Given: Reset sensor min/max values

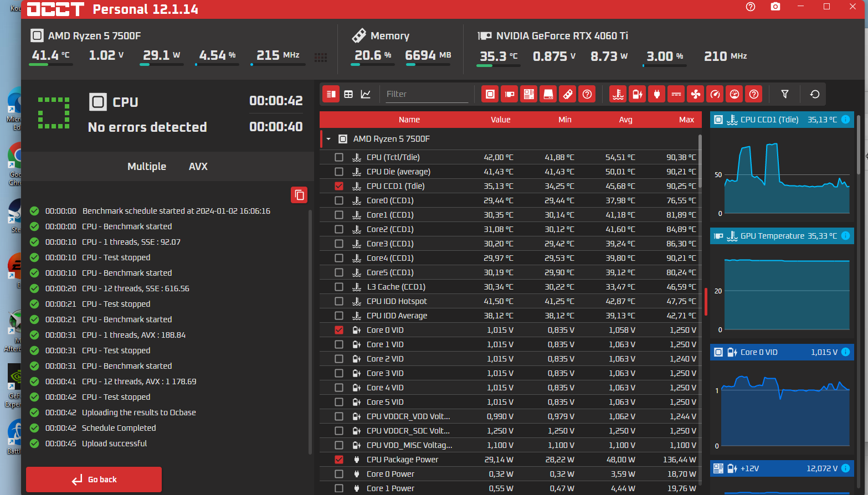Looking at the screenshot, I should 815,94.
